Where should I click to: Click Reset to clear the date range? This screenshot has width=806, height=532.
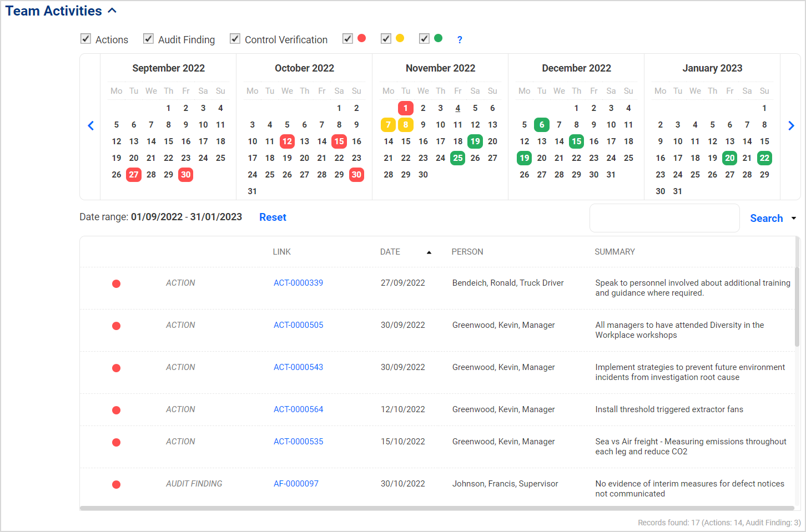click(x=273, y=217)
